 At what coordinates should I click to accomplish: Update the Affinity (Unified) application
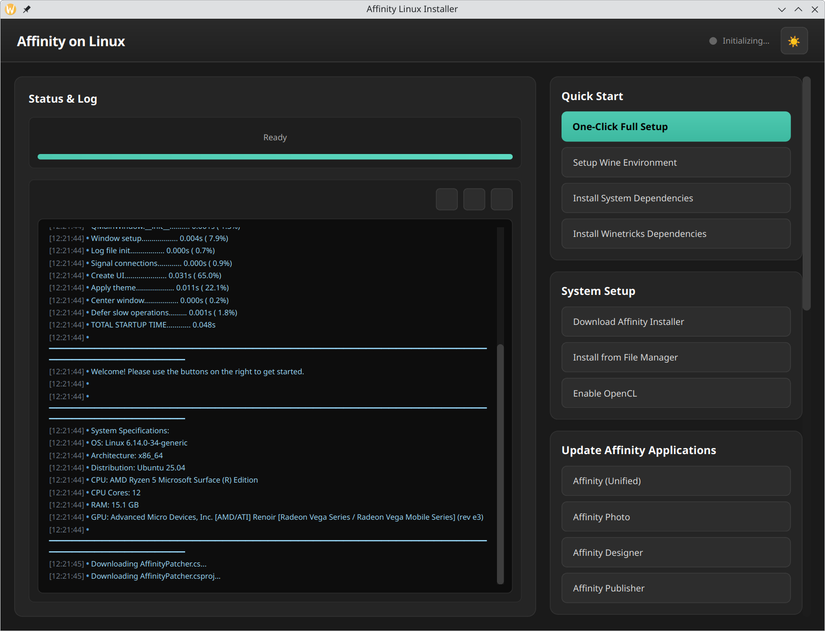pos(675,481)
